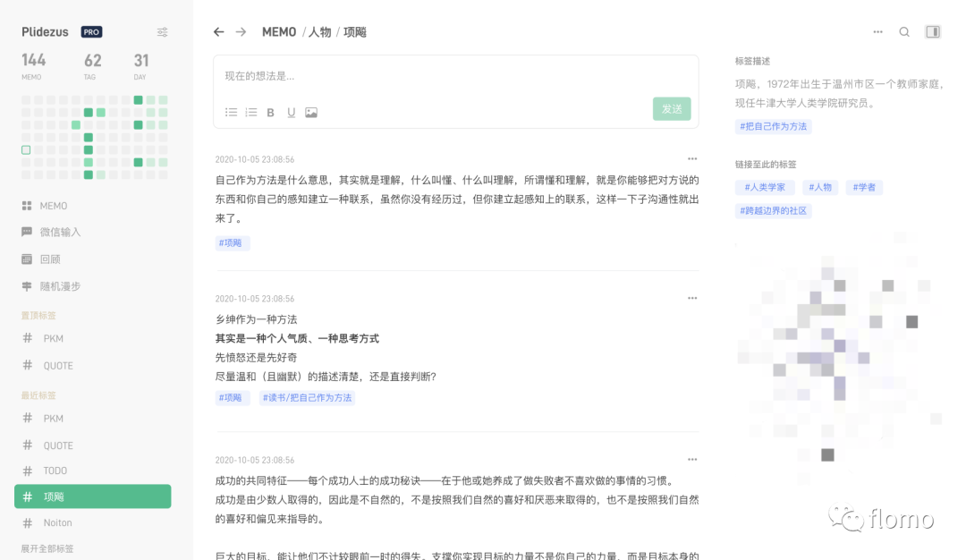966x560 pixels.
Task: Click the #人类学家 linked tag
Action: [x=765, y=187]
